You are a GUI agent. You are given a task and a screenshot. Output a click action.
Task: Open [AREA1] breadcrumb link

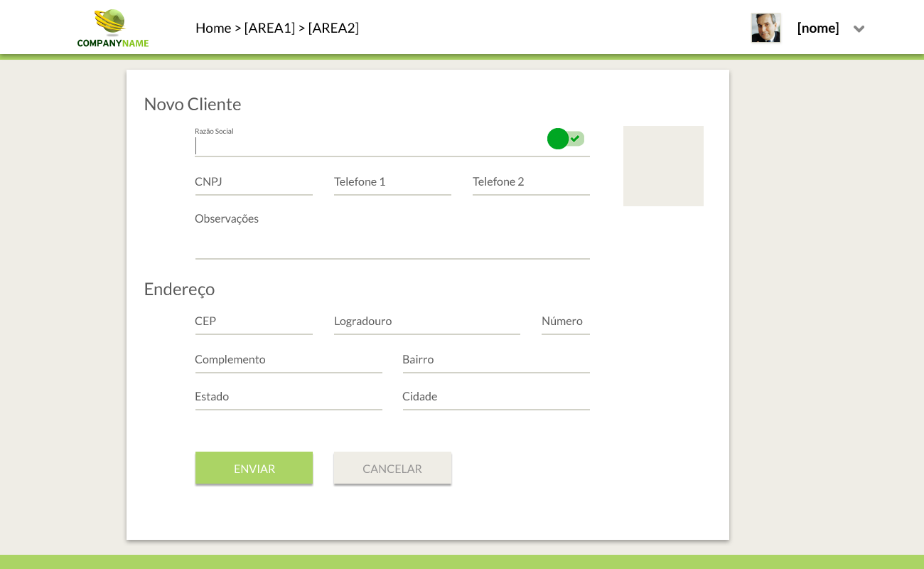pos(269,28)
